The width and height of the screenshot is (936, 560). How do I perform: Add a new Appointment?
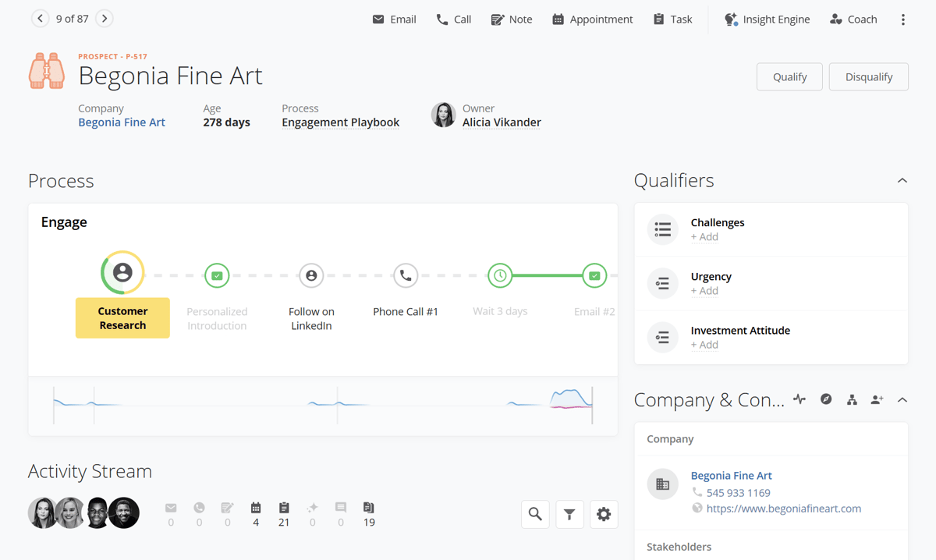pyautogui.click(x=592, y=19)
